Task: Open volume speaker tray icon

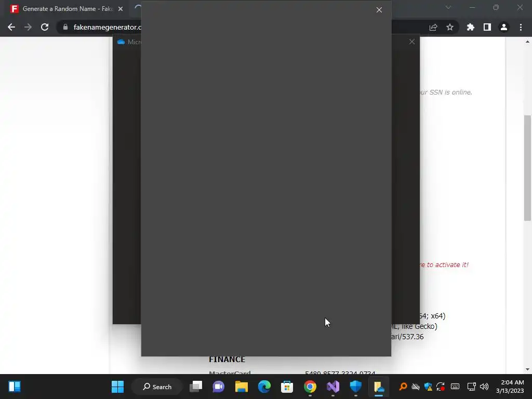Action: tap(484, 387)
